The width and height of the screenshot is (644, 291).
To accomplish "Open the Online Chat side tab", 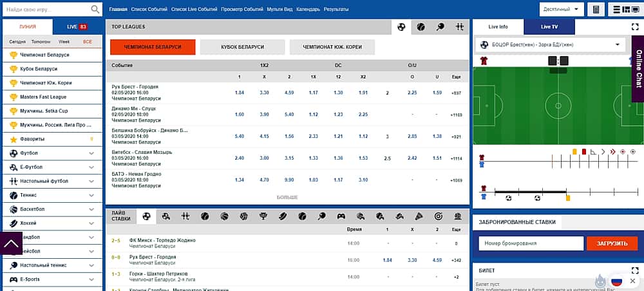I will coord(638,68).
